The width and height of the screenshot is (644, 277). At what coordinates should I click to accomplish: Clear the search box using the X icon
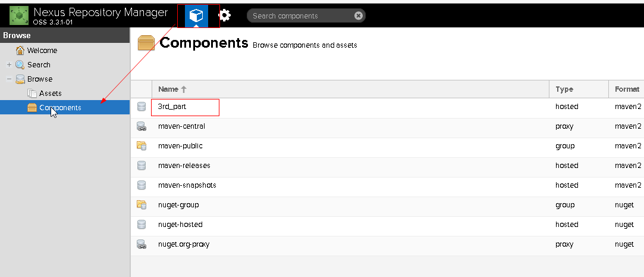(x=358, y=15)
